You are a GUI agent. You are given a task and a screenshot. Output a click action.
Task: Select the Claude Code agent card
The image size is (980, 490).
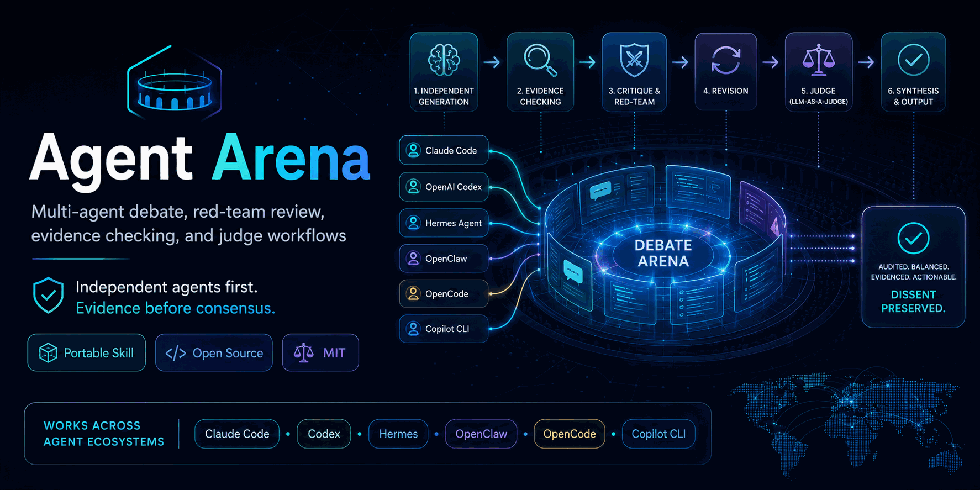coord(444,150)
